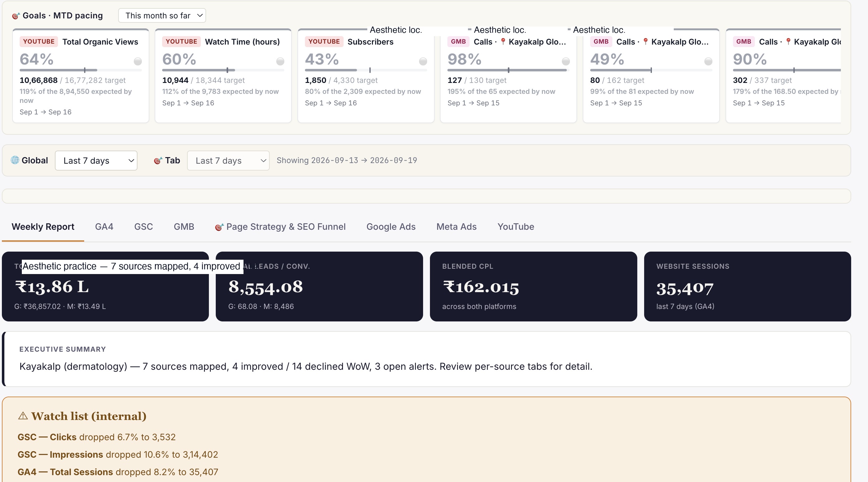868x482 pixels.
Task: Switch to the Meta Ads tab
Action: tap(456, 227)
